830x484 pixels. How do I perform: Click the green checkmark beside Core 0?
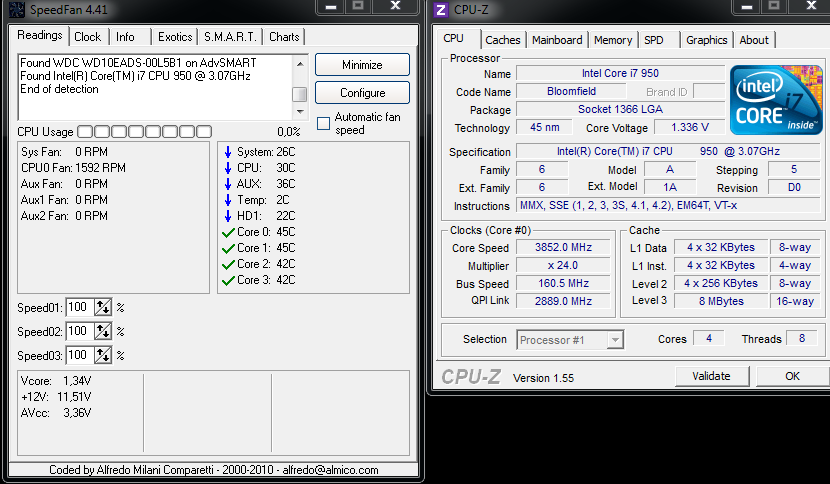pos(228,232)
